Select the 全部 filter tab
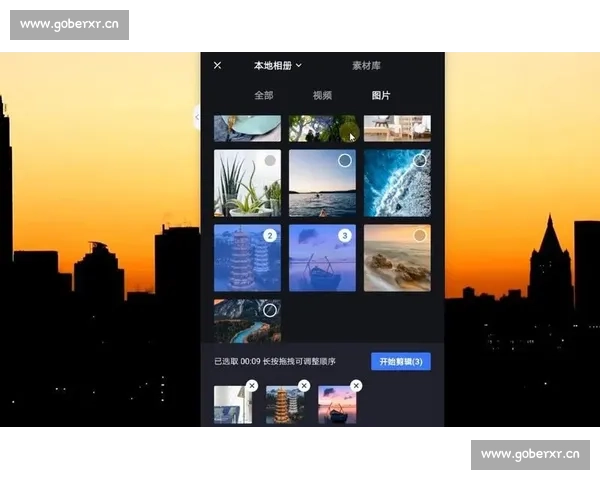 (263, 96)
